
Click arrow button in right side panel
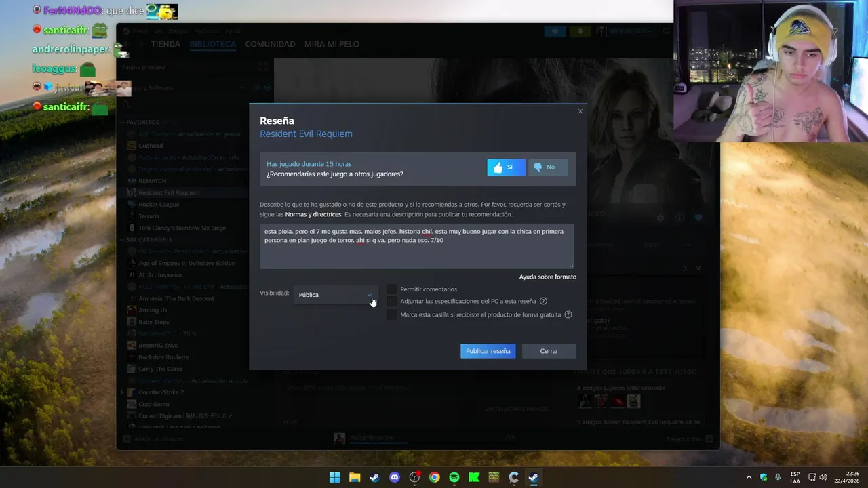click(x=685, y=268)
